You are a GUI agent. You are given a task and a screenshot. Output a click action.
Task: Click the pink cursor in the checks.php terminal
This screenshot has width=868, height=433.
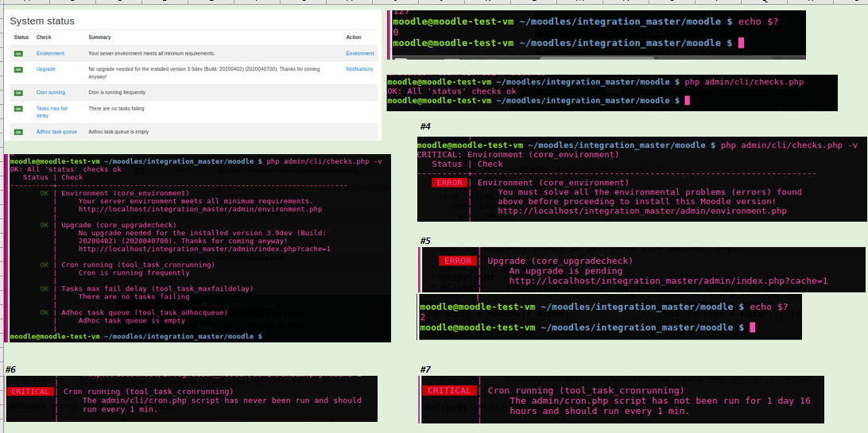[x=688, y=100]
